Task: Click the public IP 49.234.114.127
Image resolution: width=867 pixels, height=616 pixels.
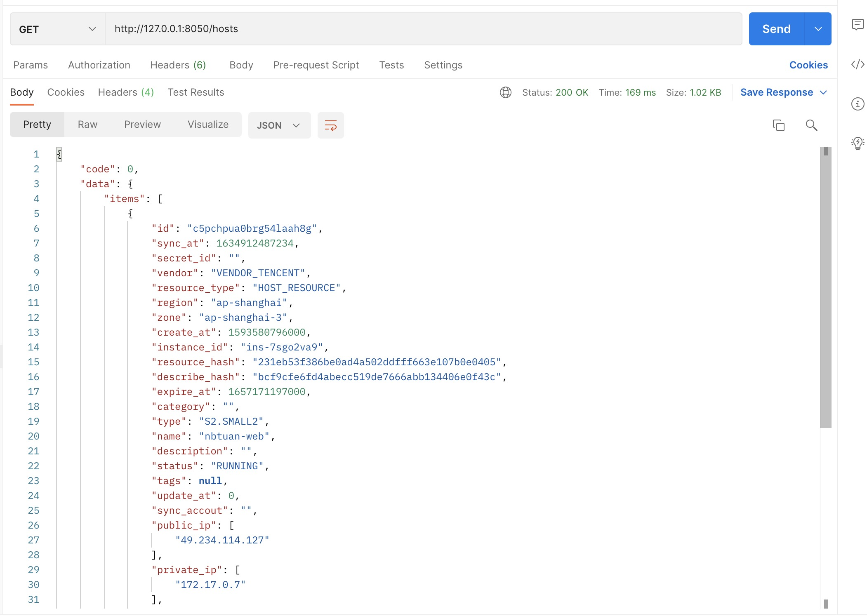Action: [x=222, y=540]
